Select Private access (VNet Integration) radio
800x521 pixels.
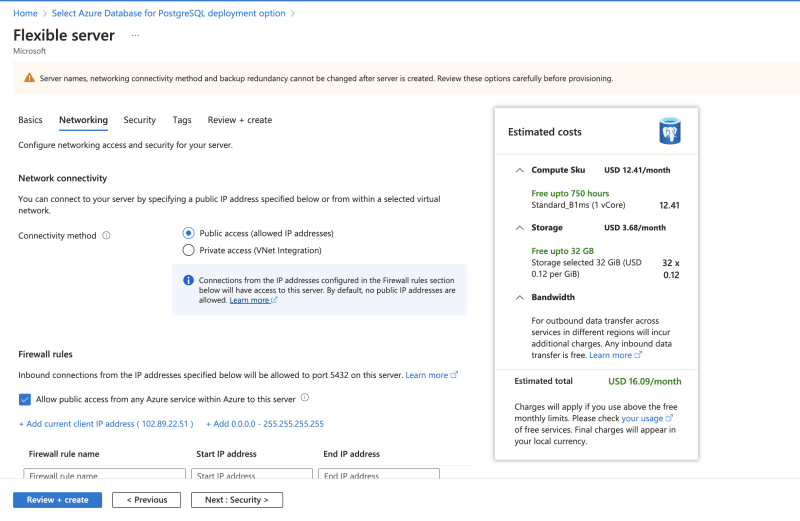pyautogui.click(x=188, y=250)
